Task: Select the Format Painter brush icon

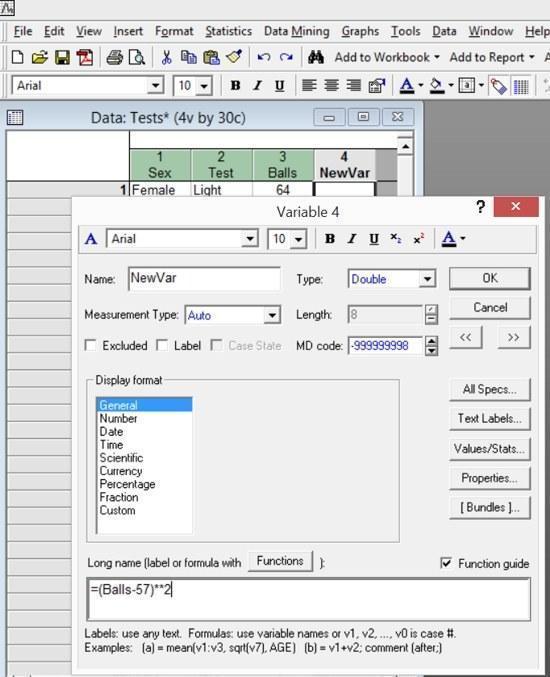Action: point(234,57)
